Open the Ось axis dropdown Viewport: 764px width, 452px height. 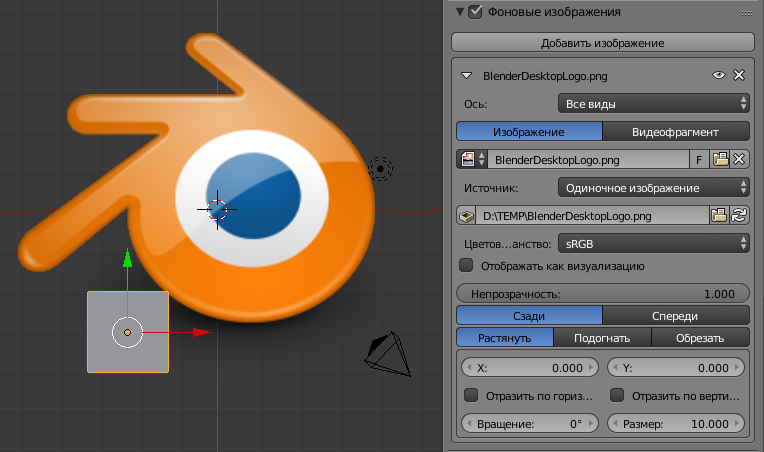pyautogui.click(x=653, y=103)
